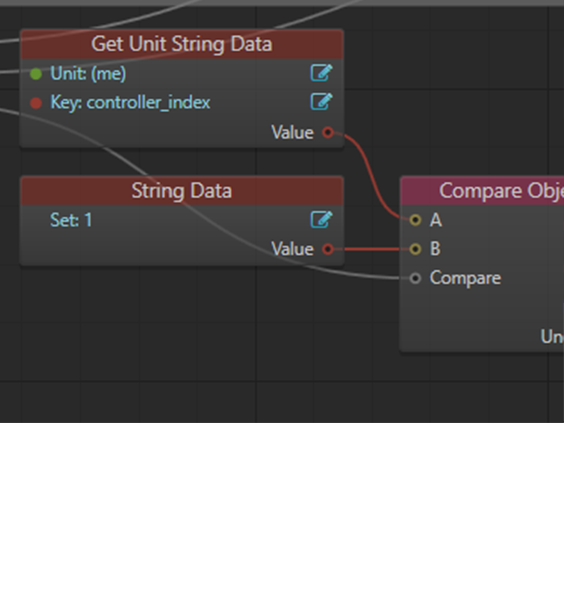The image size is (564, 600).
Task: Select the Compare Objects node header
Action: pyautogui.click(x=482, y=191)
